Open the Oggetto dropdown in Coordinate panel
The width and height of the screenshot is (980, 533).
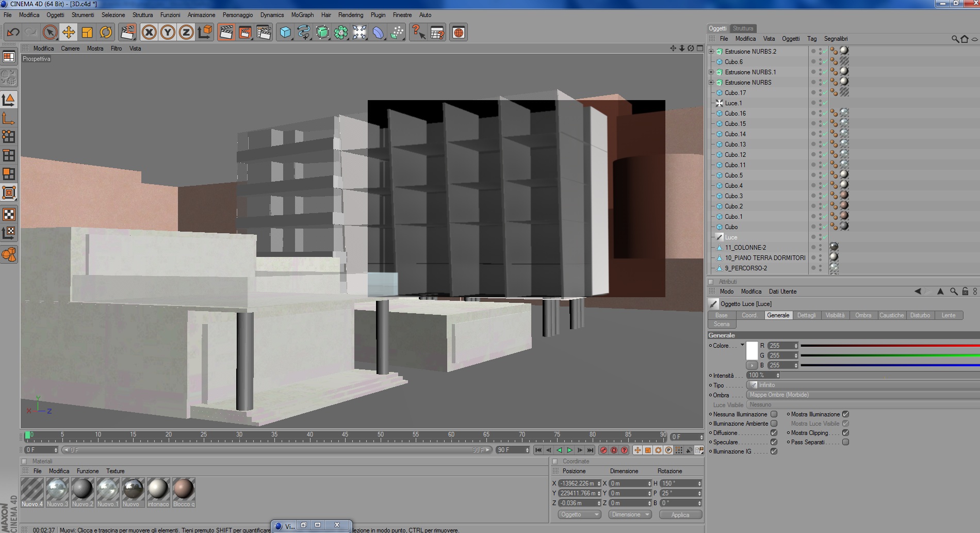point(580,515)
